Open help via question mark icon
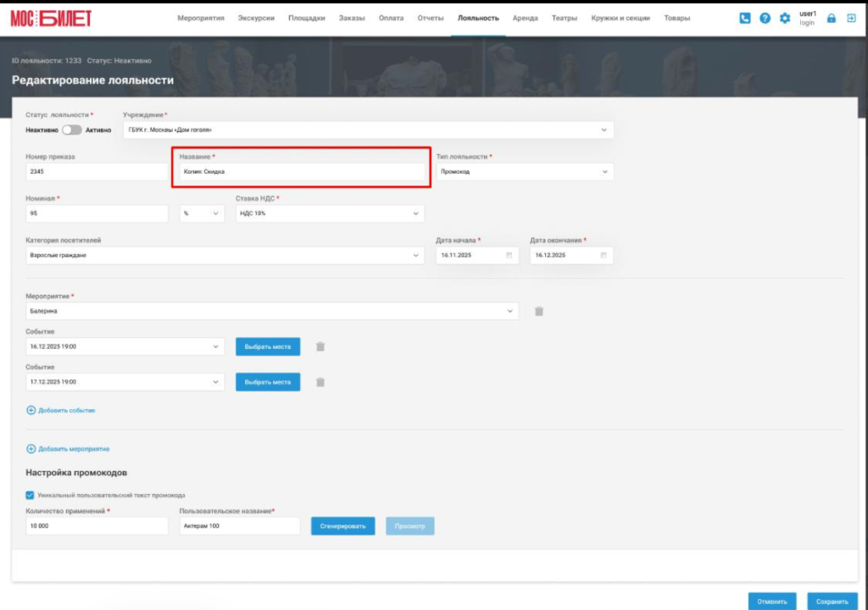 [x=765, y=19]
